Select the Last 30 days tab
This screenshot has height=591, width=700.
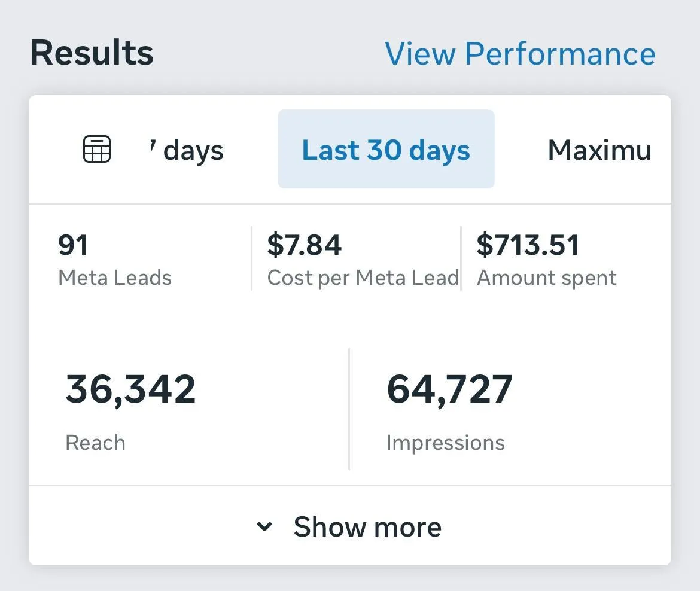pos(386,150)
